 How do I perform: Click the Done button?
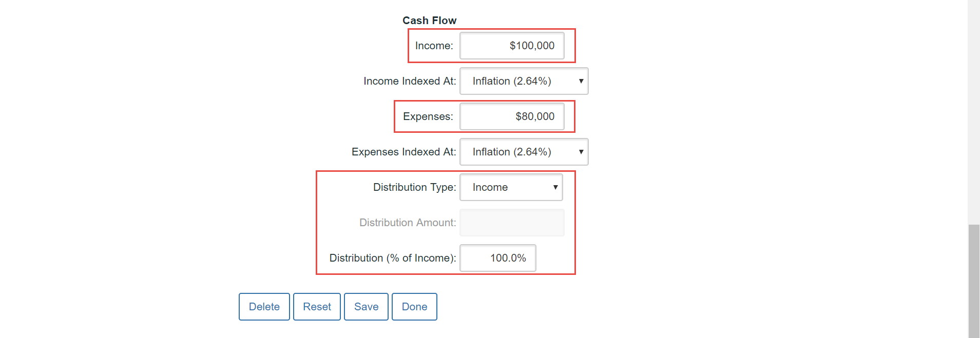click(x=414, y=307)
